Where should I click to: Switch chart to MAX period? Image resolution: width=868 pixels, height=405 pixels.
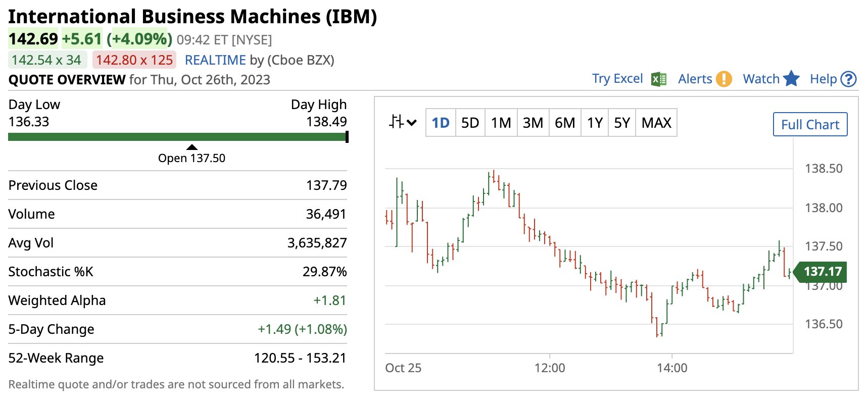656,123
